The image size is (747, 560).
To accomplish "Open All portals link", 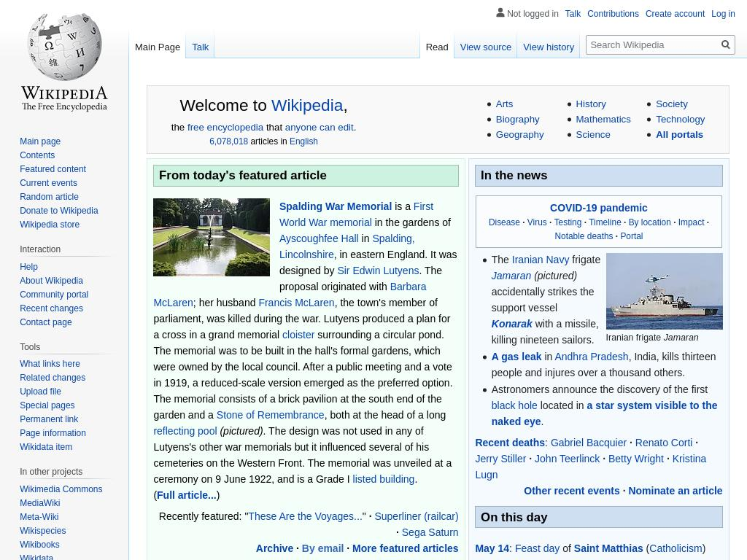I will point(679,134).
